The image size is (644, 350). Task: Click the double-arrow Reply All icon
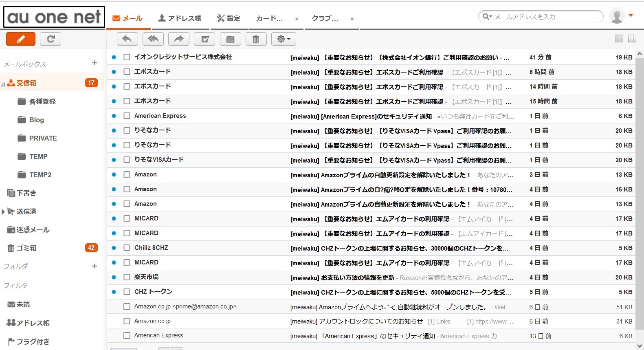tap(153, 39)
